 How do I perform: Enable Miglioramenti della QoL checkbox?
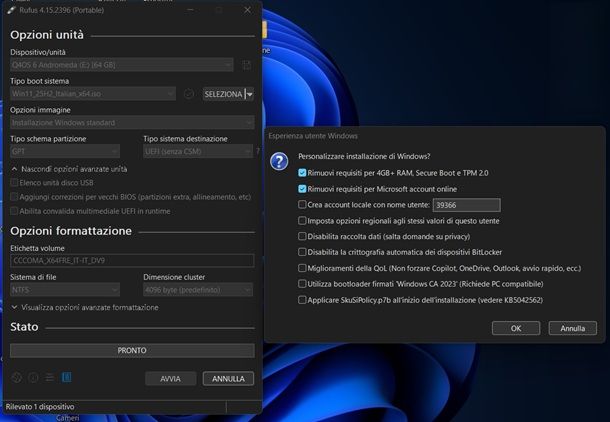pyautogui.click(x=302, y=268)
